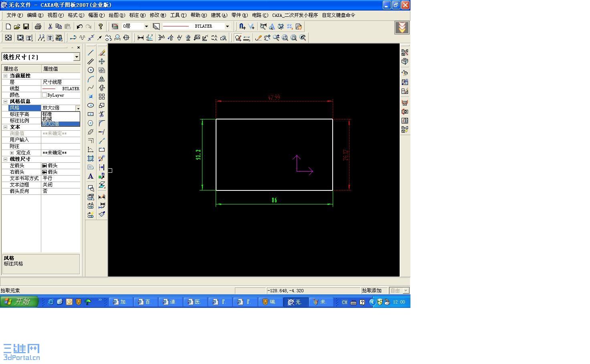Save the drawing with the floppy disk icon
The width and height of the screenshot is (590, 364).
(26, 26)
